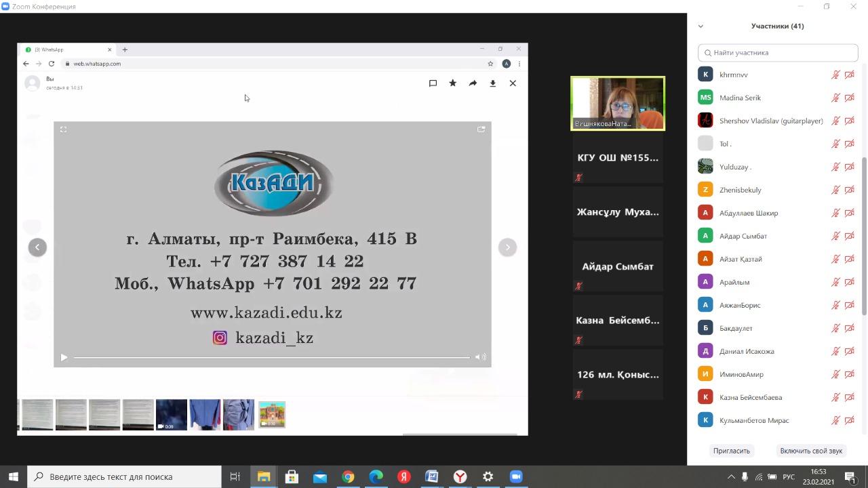
Task: Open Zoom from the Windows taskbar
Action: coord(515,476)
